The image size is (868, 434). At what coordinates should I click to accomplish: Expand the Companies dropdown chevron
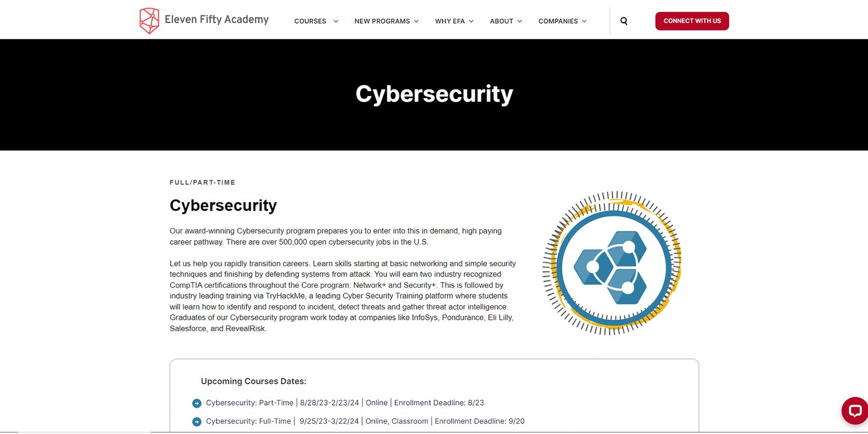(x=584, y=21)
